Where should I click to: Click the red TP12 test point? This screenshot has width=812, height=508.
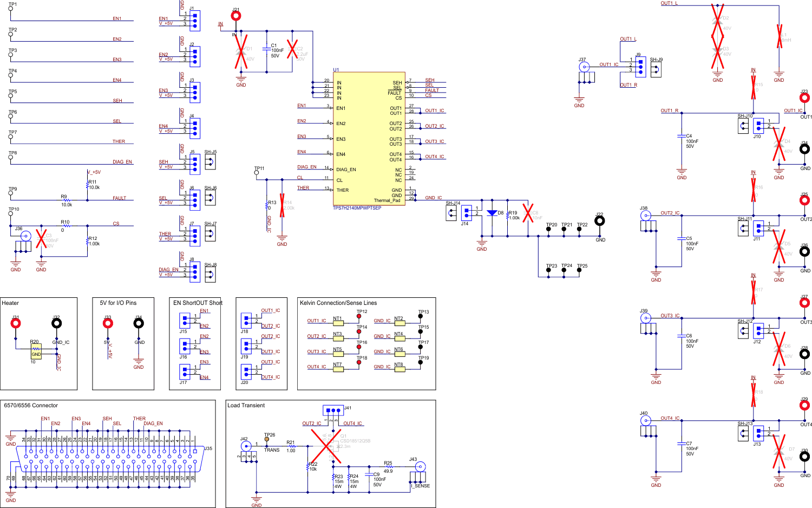pyautogui.click(x=358, y=316)
